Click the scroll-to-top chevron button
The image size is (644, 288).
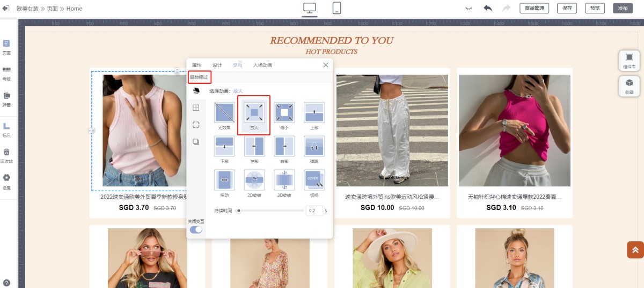point(635,250)
